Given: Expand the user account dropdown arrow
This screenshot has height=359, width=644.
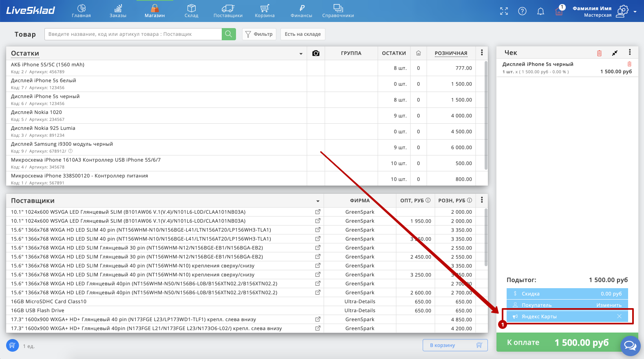Looking at the screenshot, I should coord(635,12).
